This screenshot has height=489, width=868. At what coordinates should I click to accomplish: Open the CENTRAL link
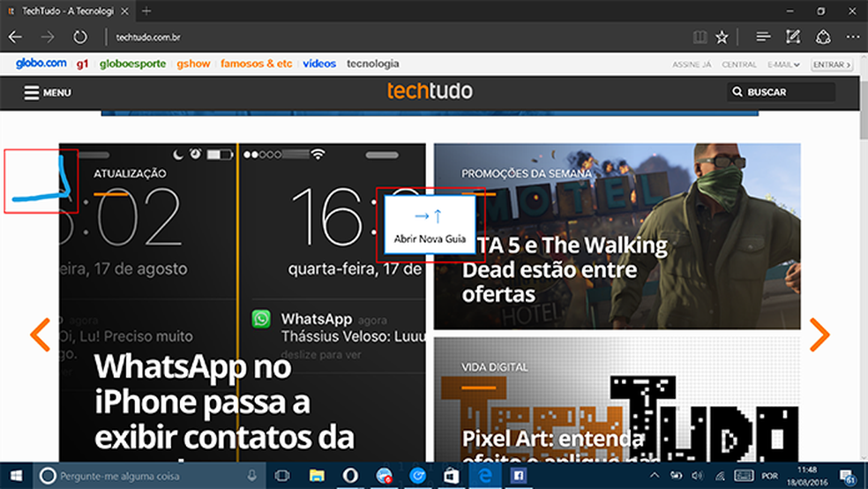739,64
